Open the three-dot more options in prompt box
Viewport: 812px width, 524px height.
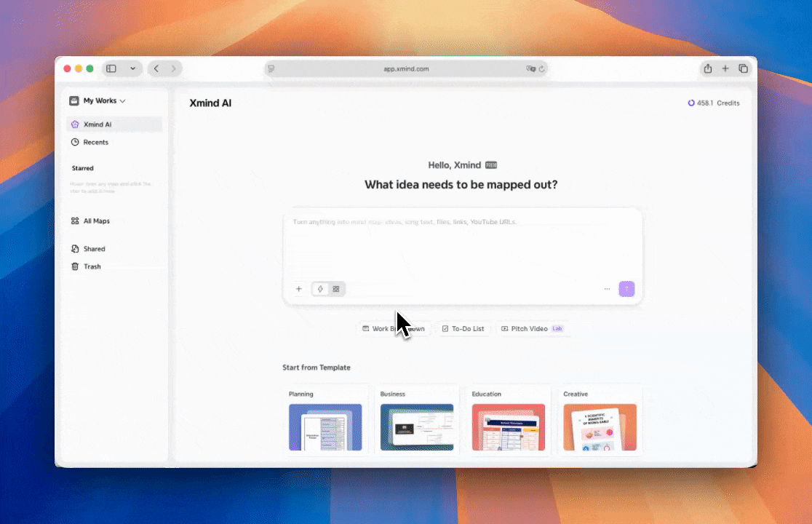(607, 289)
